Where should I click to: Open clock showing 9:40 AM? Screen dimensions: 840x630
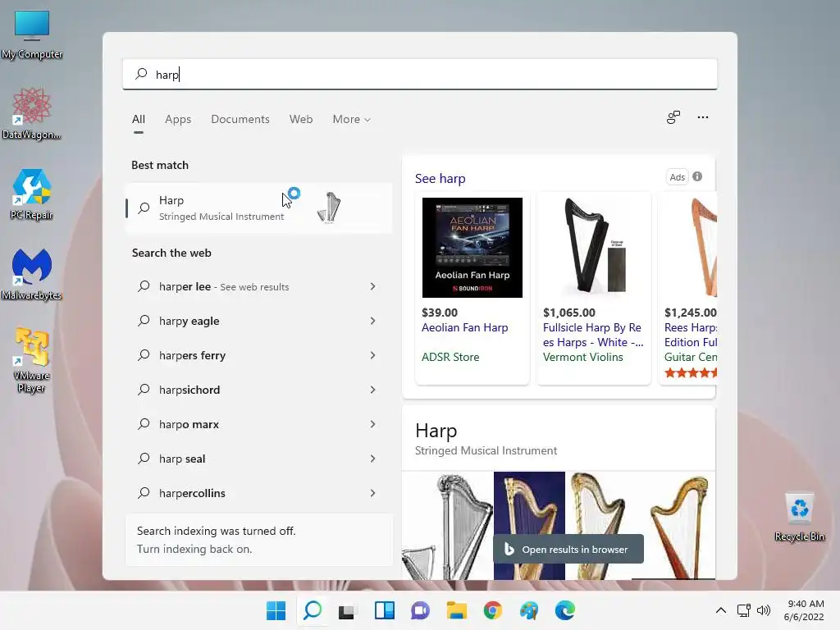click(804, 610)
